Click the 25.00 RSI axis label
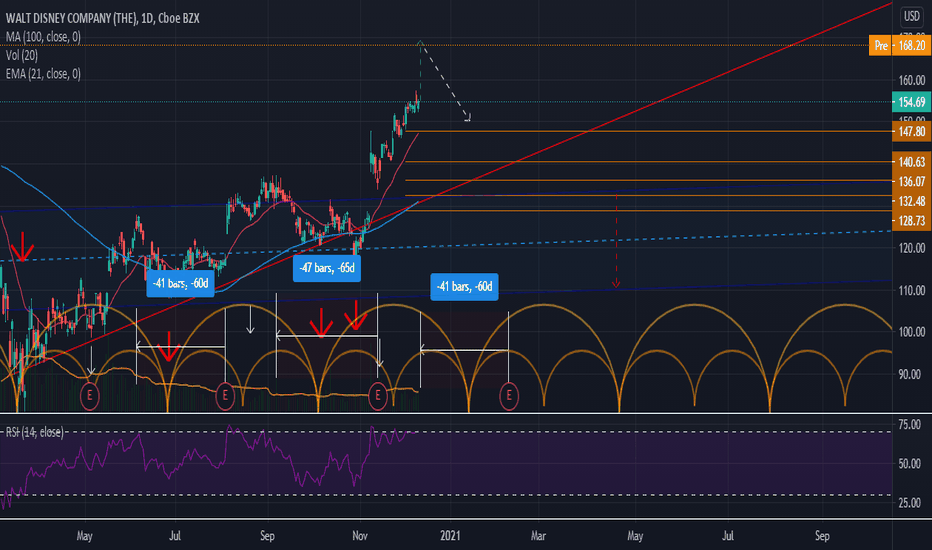 tap(909, 503)
